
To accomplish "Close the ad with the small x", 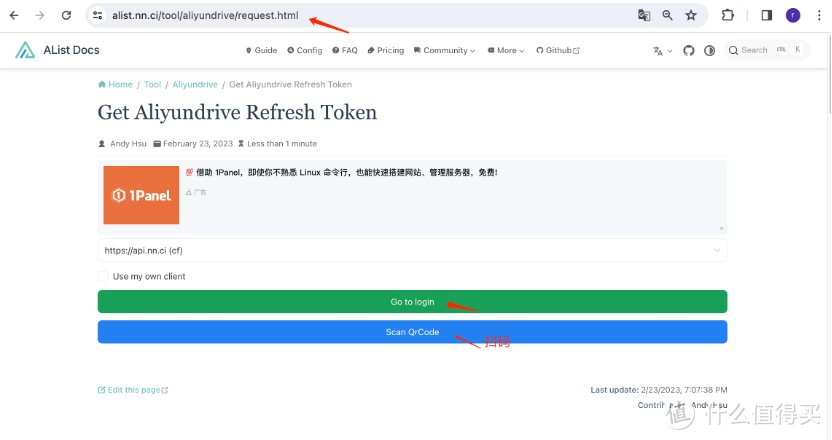I will tap(721, 228).
